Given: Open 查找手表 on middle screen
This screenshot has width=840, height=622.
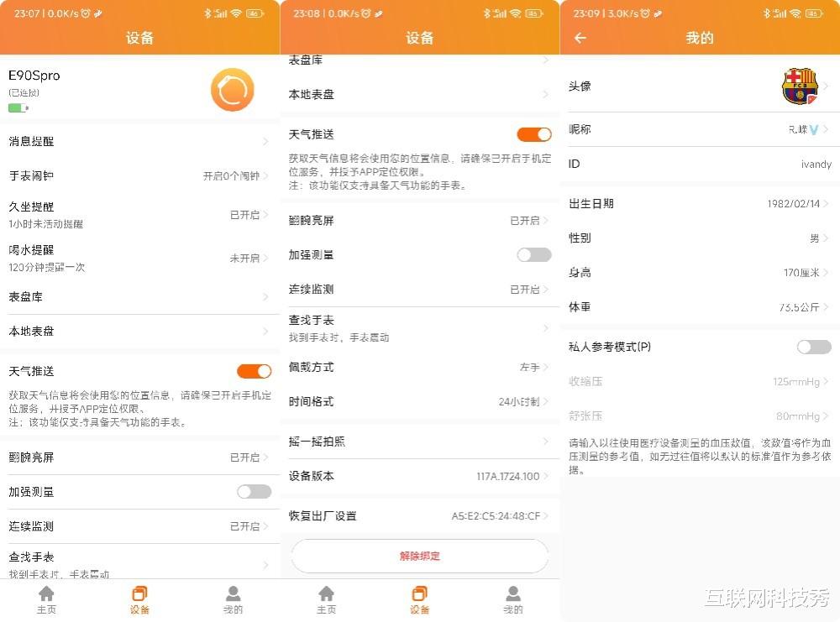Looking at the screenshot, I should pyautogui.click(x=419, y=328).
